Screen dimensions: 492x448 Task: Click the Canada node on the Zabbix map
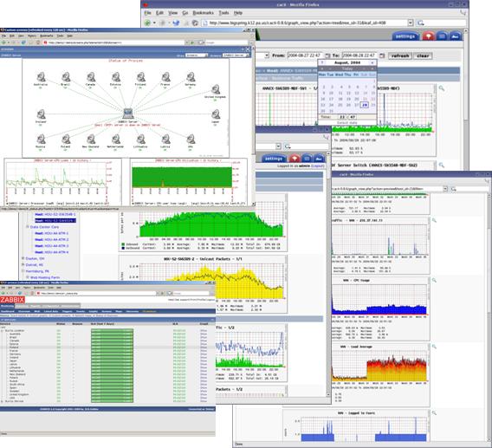(x=91, y=77)
